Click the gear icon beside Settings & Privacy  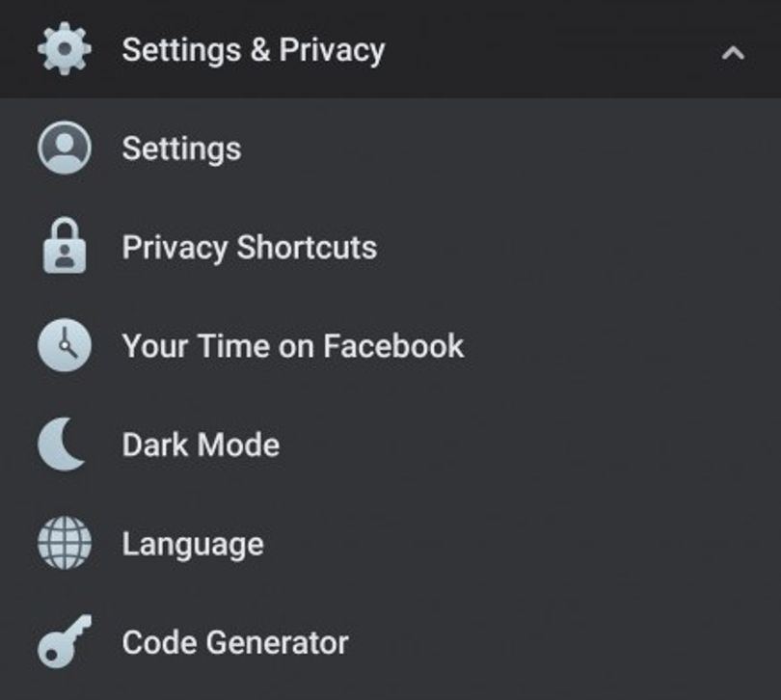click(x=65, y=49)
